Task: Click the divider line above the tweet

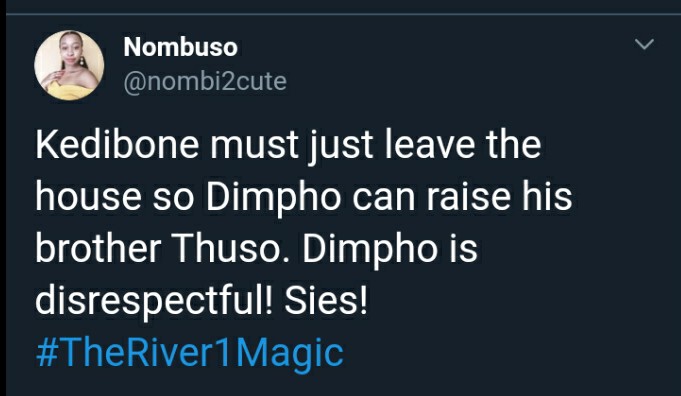Action: pyautogui.click(x=343, y=14)
